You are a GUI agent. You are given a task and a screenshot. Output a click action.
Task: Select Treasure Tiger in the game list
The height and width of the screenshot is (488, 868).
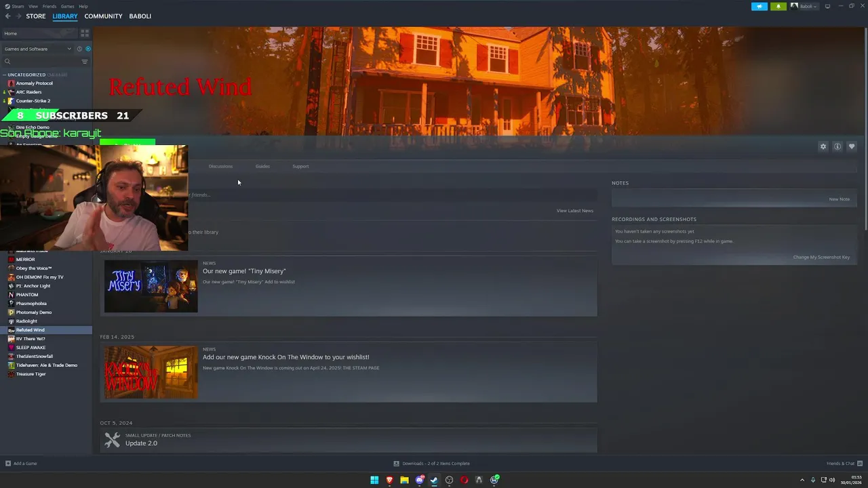point(46,374)
